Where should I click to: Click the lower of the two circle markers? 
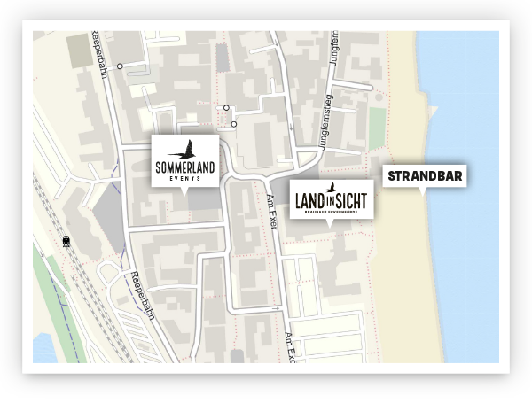(x=234, y=124)
